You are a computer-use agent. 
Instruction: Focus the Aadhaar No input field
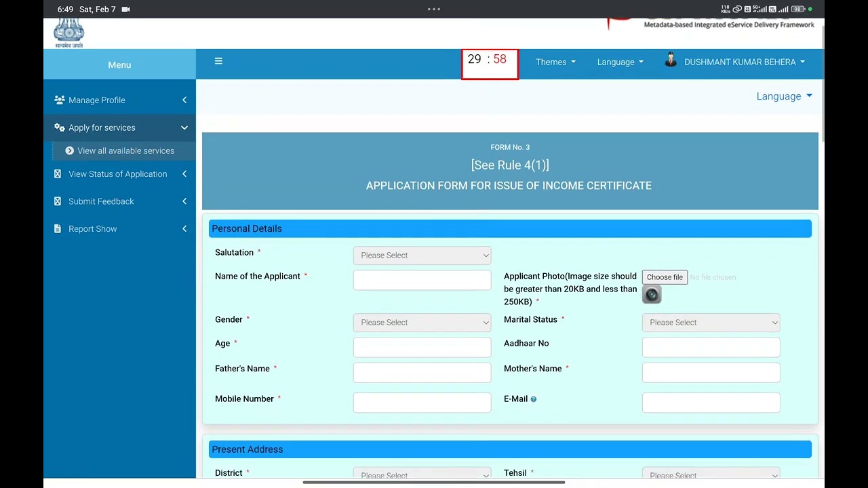tap(711, 347)
